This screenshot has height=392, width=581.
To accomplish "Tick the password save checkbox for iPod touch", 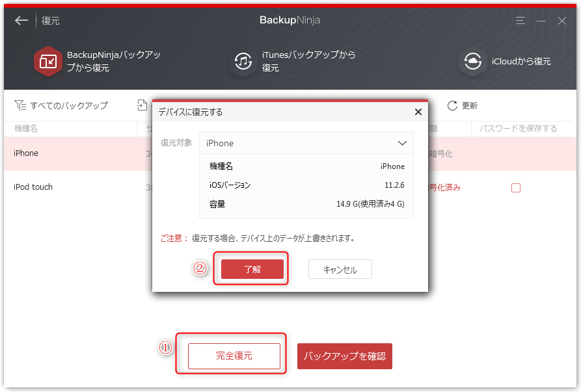I will (516, 188).
